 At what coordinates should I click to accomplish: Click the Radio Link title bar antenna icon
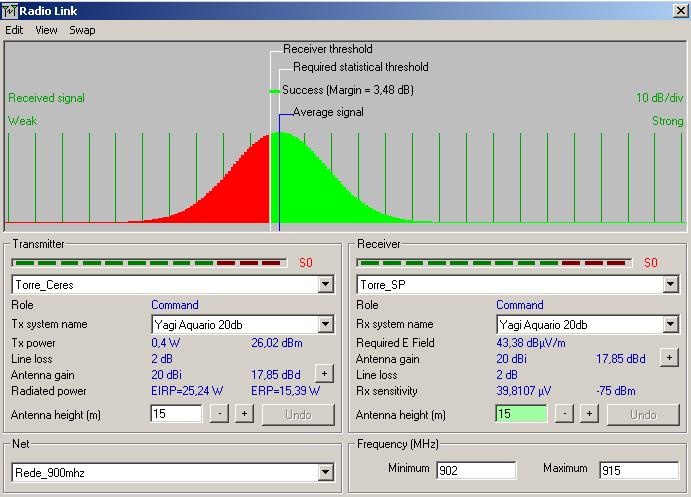(9, 11)
